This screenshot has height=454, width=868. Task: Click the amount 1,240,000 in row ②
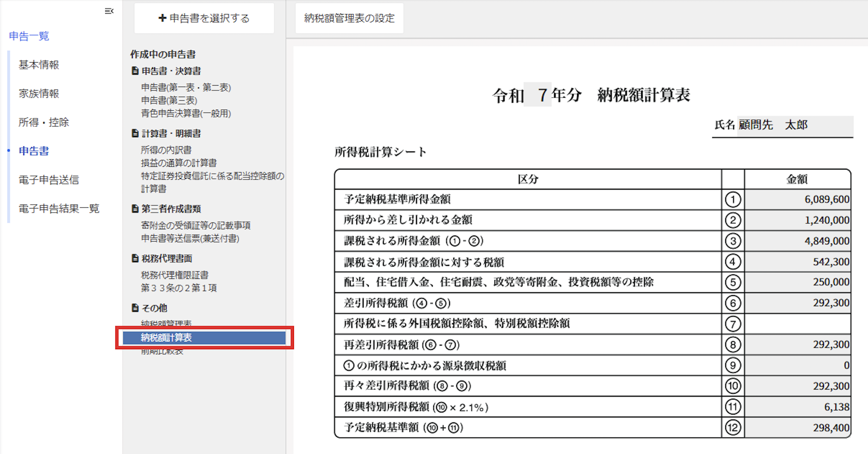(798, 220)
